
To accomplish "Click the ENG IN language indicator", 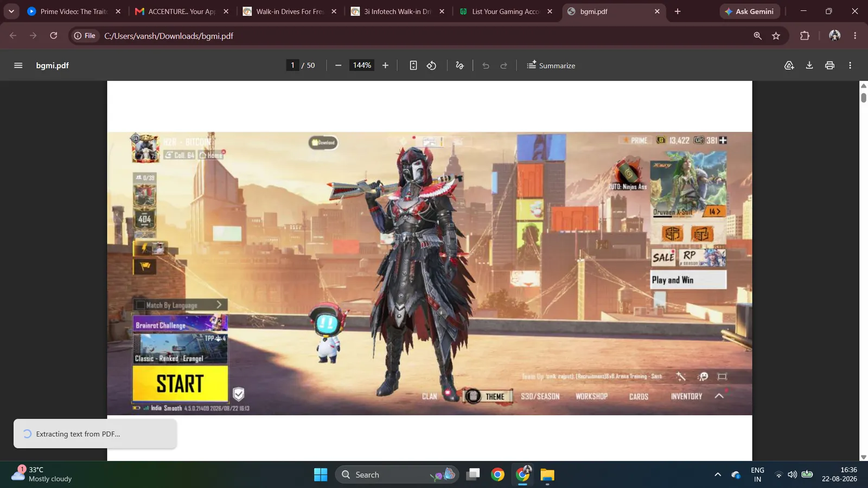I will (757, 474).
